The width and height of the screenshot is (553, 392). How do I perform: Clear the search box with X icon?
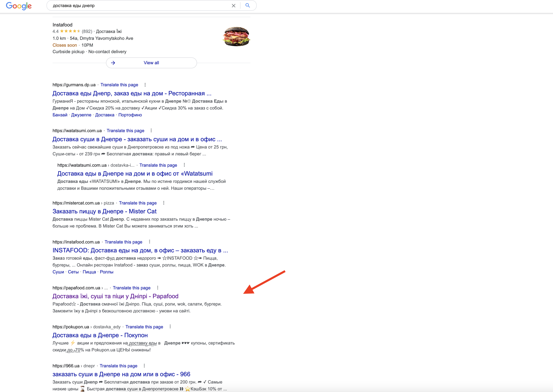click(x=233, y=5)
